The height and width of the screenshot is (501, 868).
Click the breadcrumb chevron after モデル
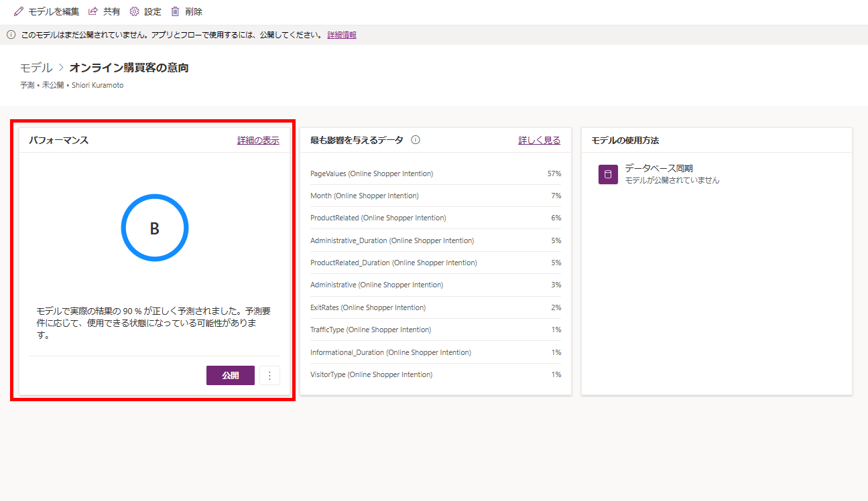click(x=61, y=68)
